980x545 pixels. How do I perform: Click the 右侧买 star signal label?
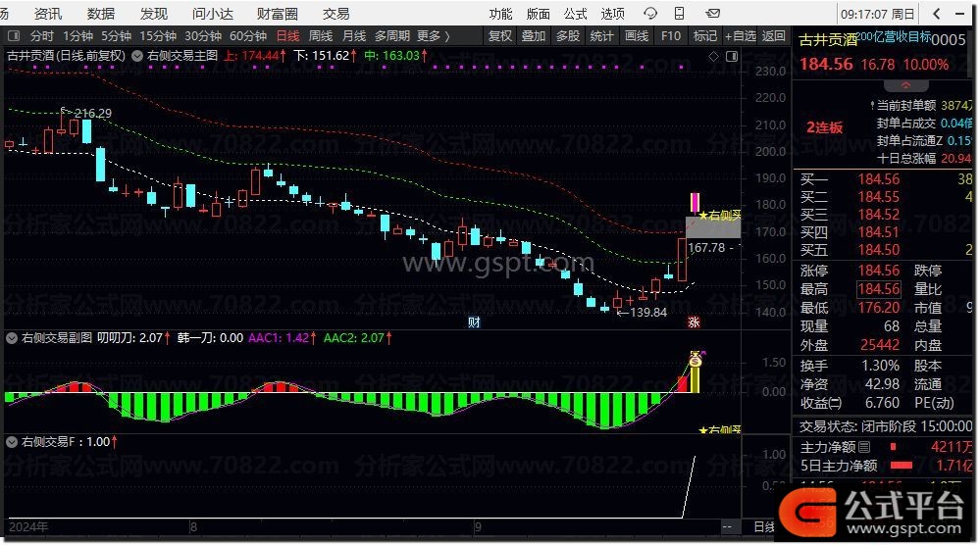click(719, 216)
